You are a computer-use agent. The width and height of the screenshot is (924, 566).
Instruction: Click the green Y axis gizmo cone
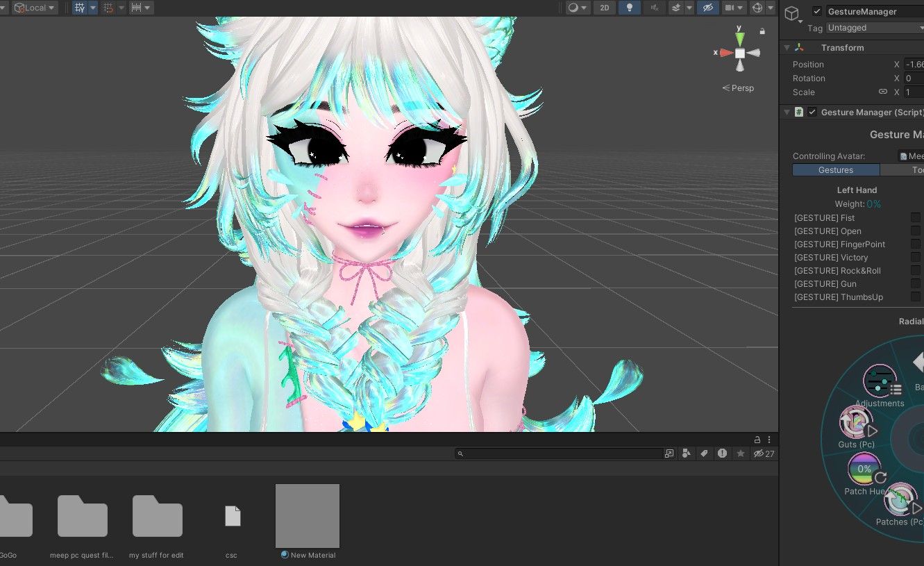click(740, 38)
